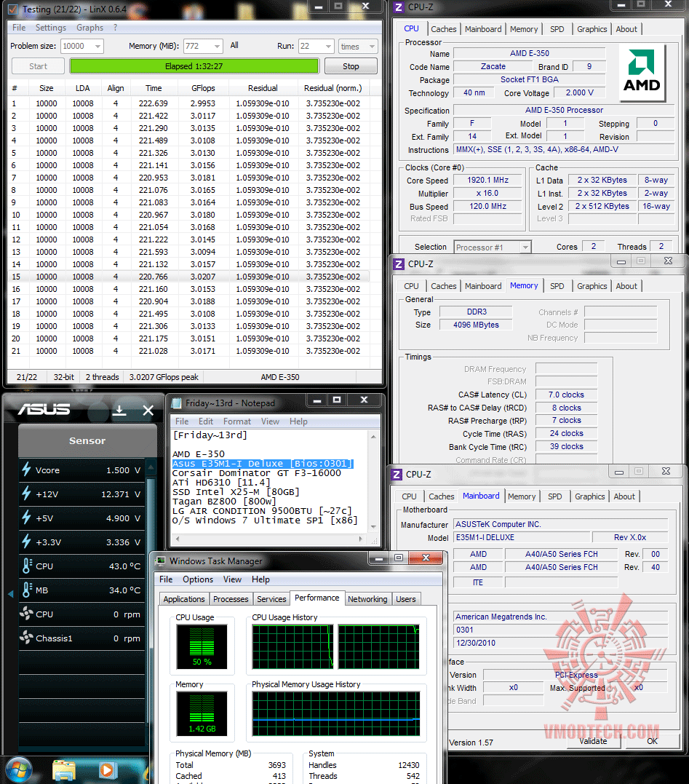Click the CPU Usage 50 % gauge

pyautogui.click(x=202, y=646)
